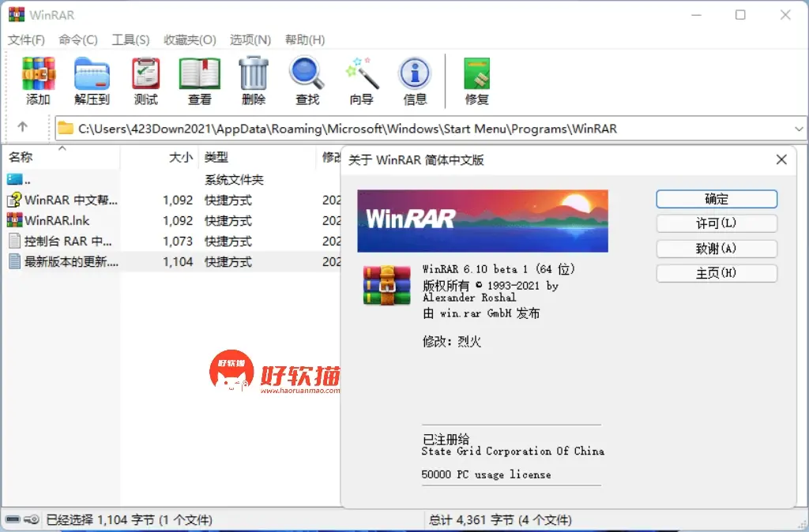The height and width of the screenshot is (532, 809).
Task: Click the drive icon in the status bar
Action: pyautogui.click(x=13, y=519)
